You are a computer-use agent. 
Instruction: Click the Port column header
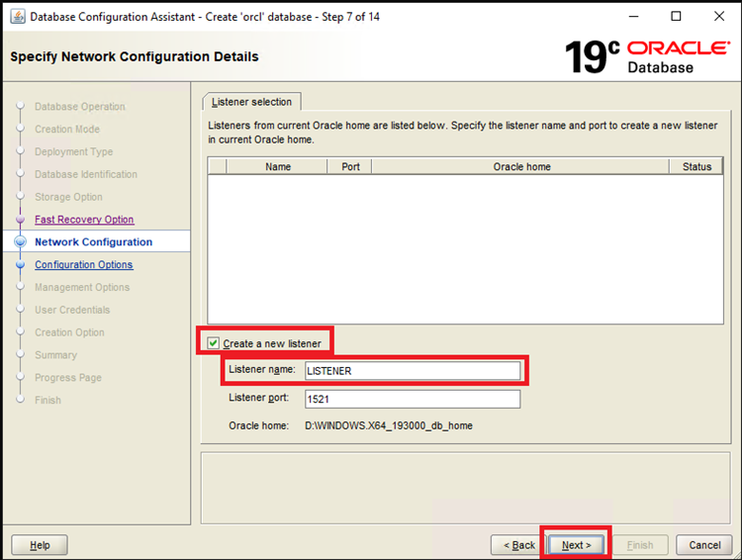click(350, 166)
